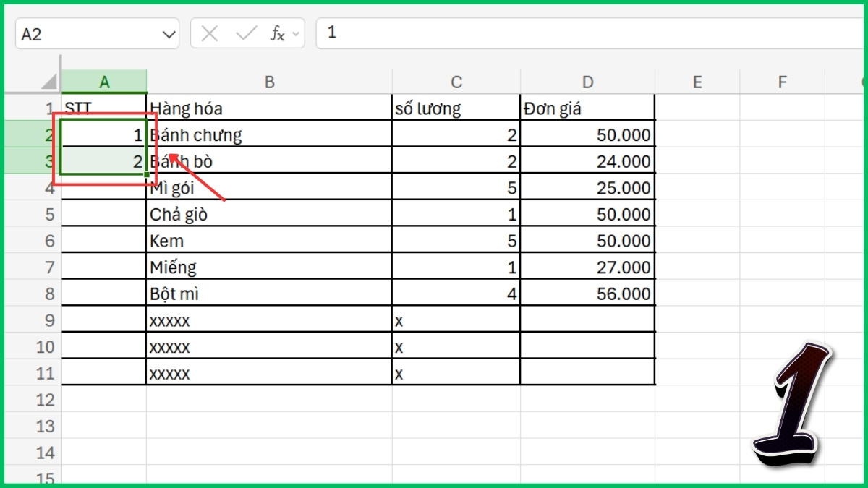Select row 6 header
The width and height of the screenshot is (868, 488).
33,241
